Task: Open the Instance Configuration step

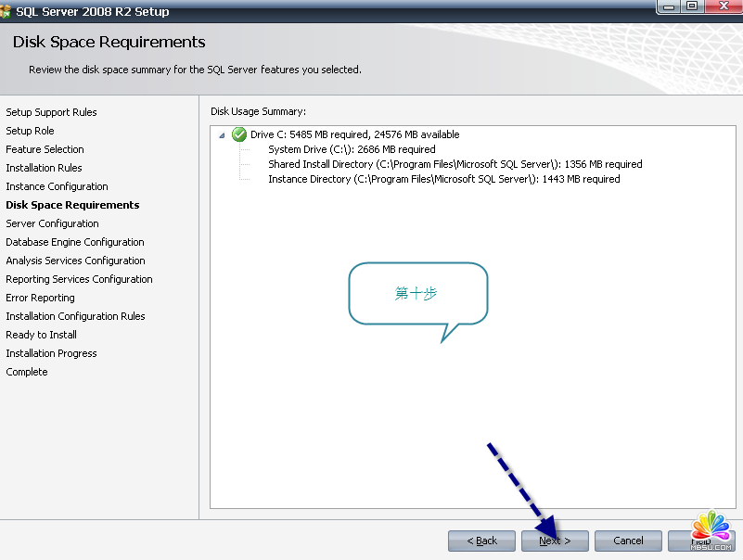Action: pos(57,186)
